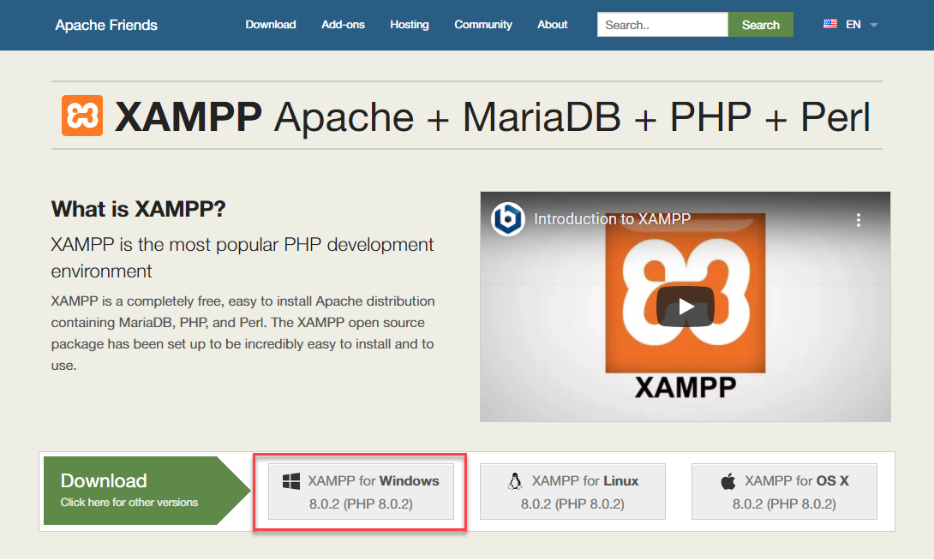The width and height of the screenshot is (934, 560).
Task: Click the Bitnami channel avatar on the video
Action: coord(507,219)
